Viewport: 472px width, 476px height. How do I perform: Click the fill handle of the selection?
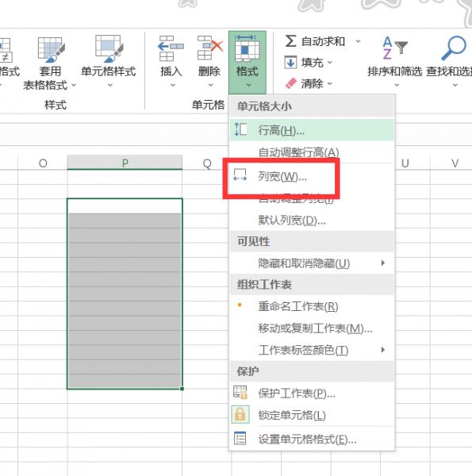click(182, 388)
